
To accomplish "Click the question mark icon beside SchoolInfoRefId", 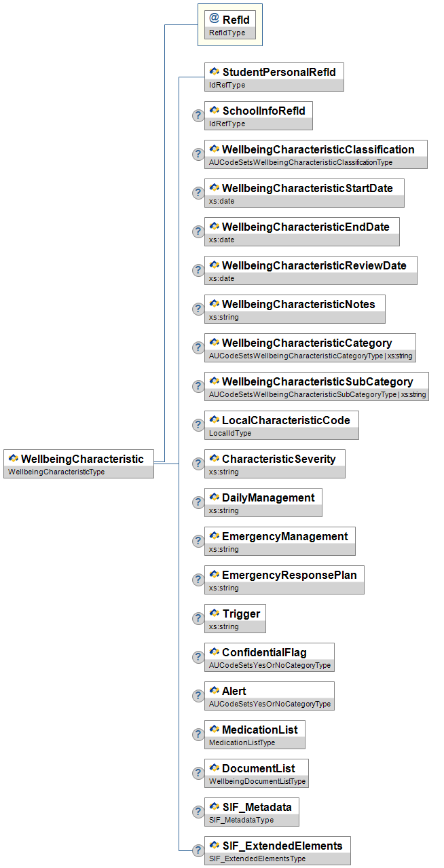I will (198, 115).
